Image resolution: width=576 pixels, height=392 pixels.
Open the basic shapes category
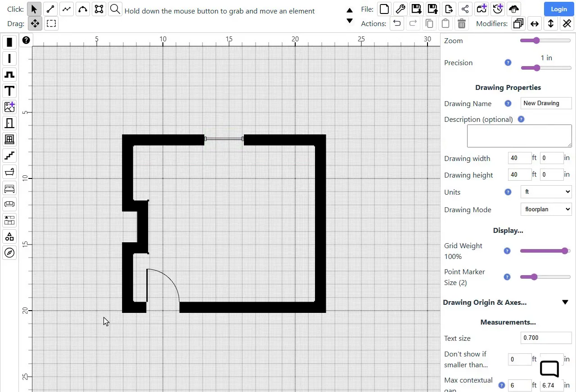click(9, 236)
